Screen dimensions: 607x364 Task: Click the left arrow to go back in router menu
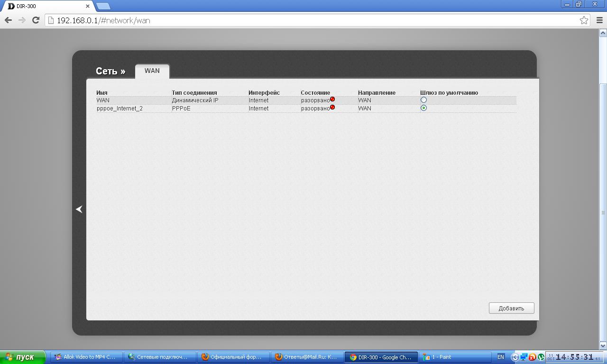point(79,209)
